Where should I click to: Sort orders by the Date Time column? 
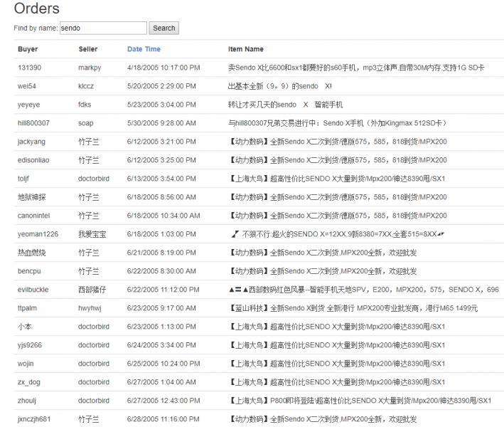(x=144, y=49)
